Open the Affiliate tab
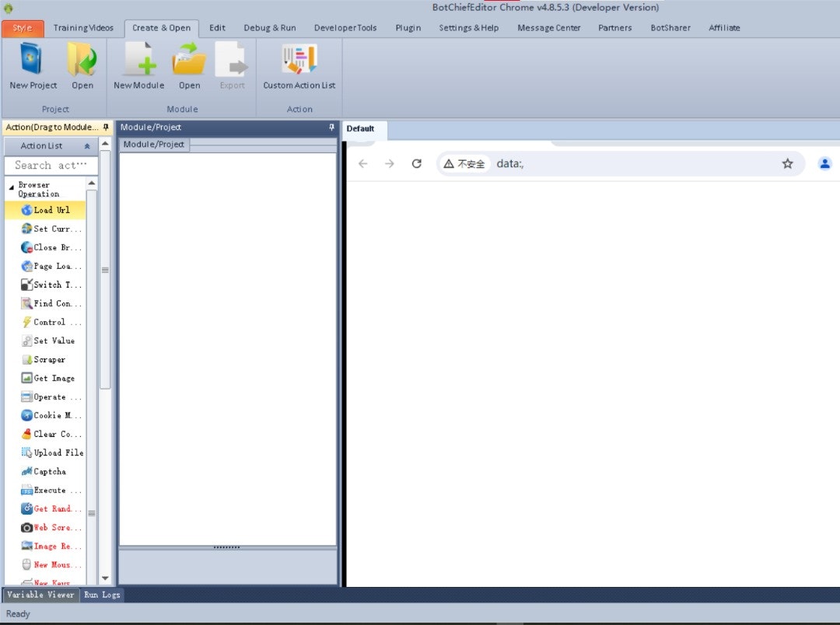840x625 pixels. (724, 28)
